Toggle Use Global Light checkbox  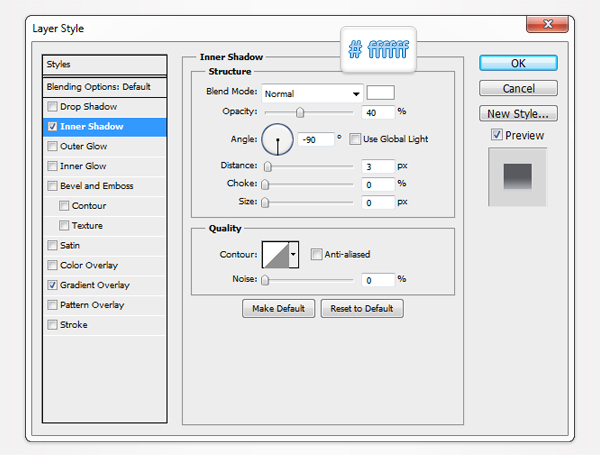click(x=354, y=139)
